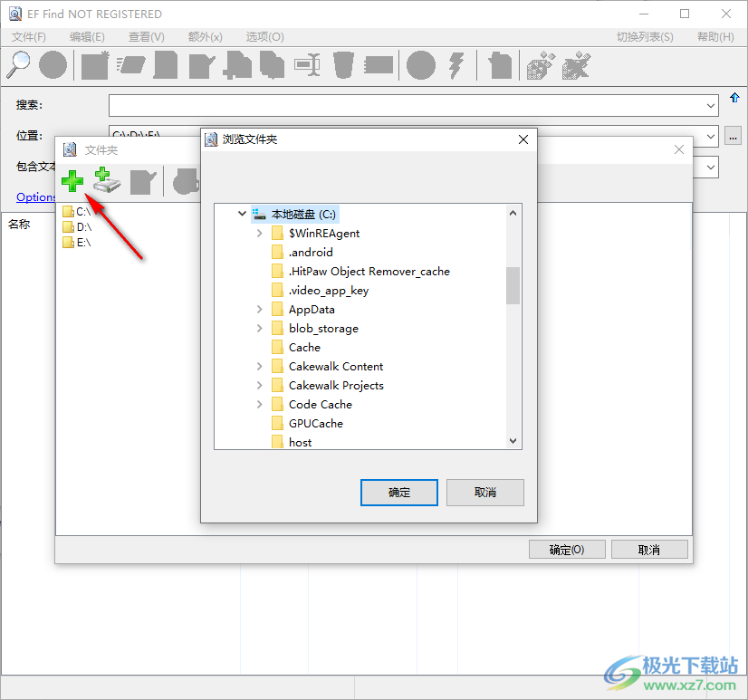
Task: Click the document-with-pencil edit icon in main toolbar
Action: 202,65
